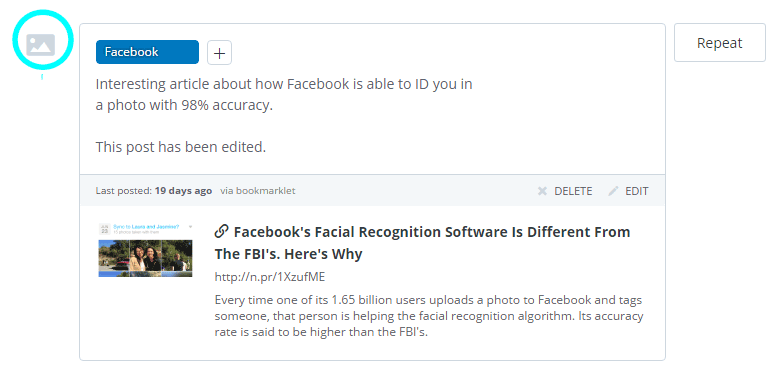The width and height of the screenshot is (774, 371).
Task: Click the bold '19 days ago' timestamp
Action: 183,191
